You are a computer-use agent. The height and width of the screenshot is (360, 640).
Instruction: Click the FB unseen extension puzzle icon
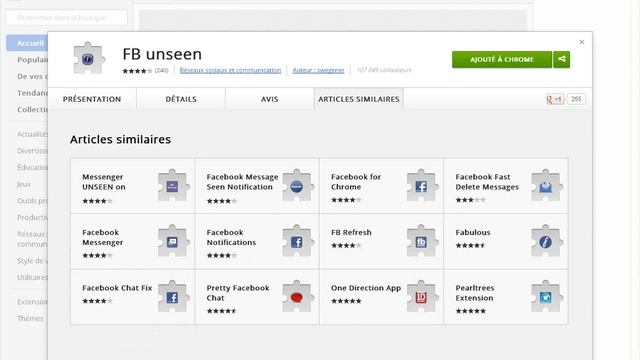pos(89,58)
